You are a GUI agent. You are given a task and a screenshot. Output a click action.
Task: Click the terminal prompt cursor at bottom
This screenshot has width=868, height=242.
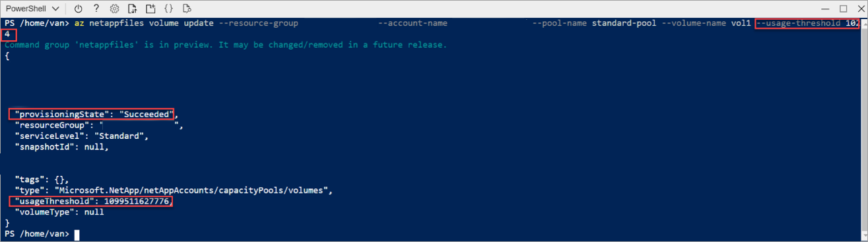[x=77, y=235]
